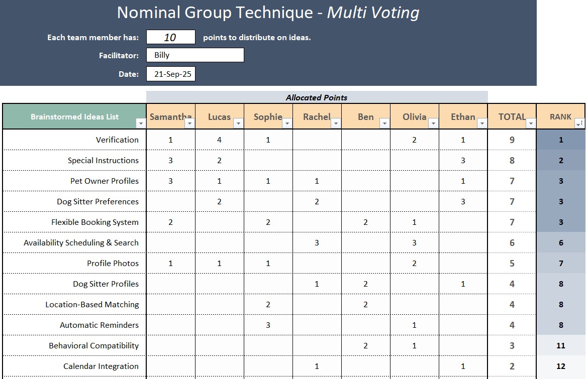Select the Date field showing 21-Sep-25
588x379 pixels.
pos(170,74)
